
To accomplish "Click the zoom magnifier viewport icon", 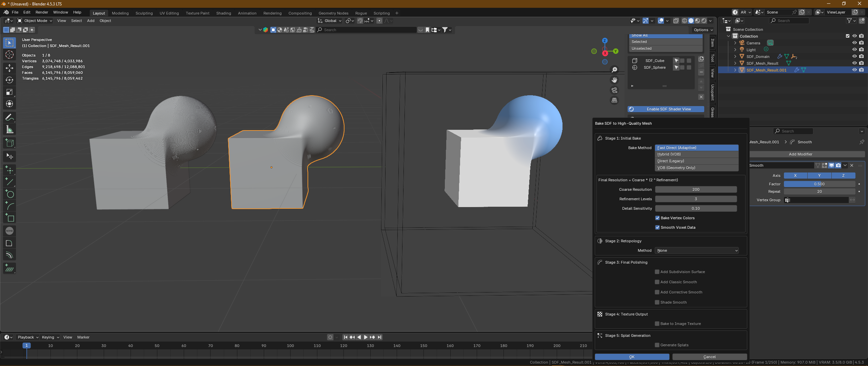I will [x=614, y=70].
